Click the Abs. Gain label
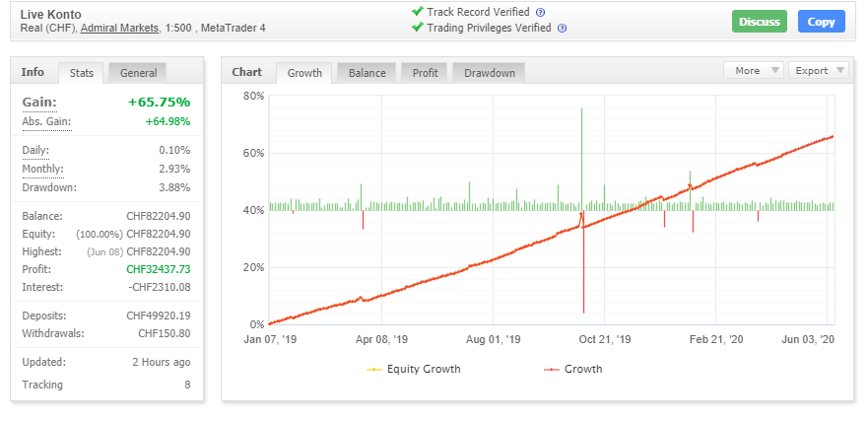Viewport: 868px width, 422px height. 46,122
